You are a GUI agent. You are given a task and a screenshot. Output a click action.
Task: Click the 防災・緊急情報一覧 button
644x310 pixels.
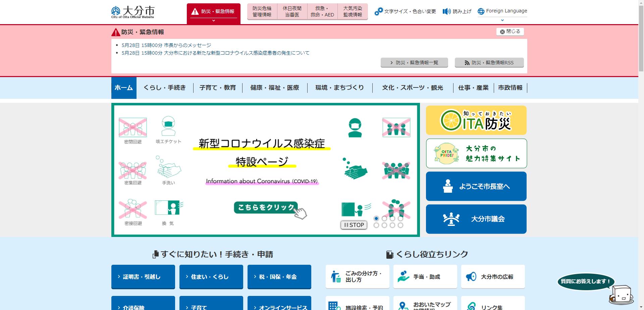coord(414,62)
